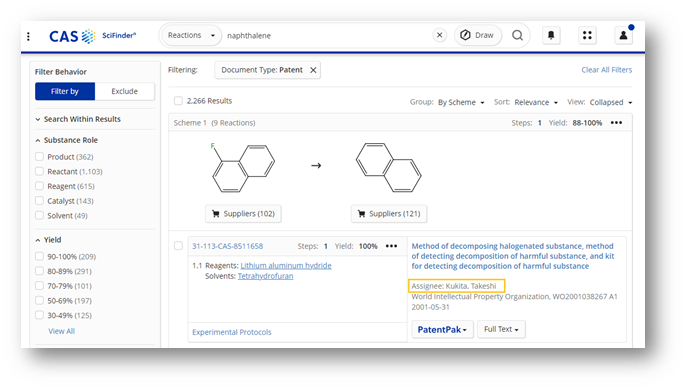Viewport: 687px width, 390px height.
Task: Change Sort from Relevance dropdown
Action: pos(536,102)
